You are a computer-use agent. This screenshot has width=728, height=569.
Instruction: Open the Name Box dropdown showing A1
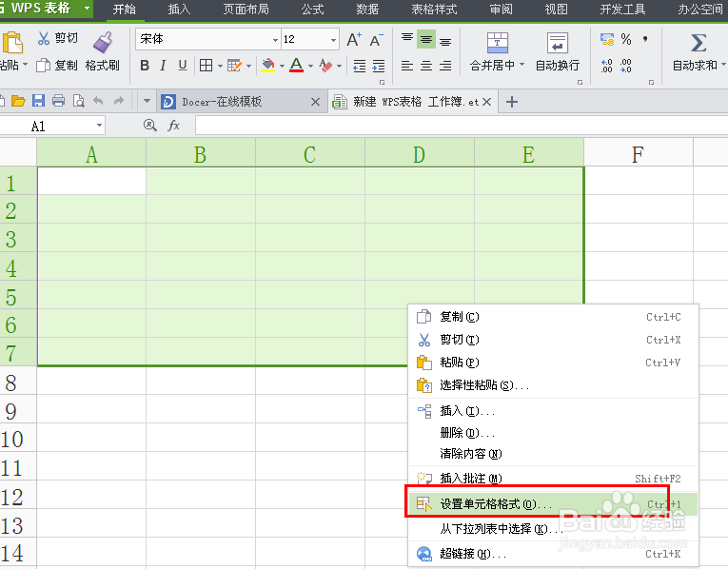click(x=99, y=126)
